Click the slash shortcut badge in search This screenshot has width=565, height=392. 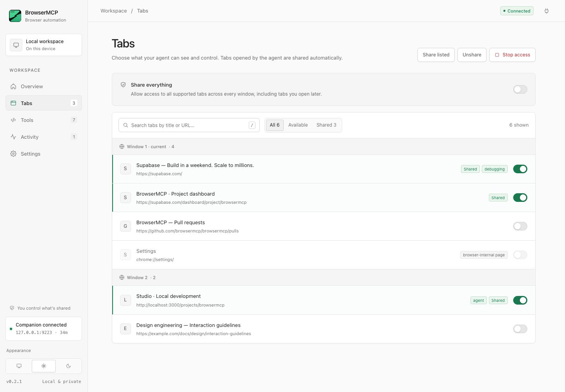coord(252,125)
